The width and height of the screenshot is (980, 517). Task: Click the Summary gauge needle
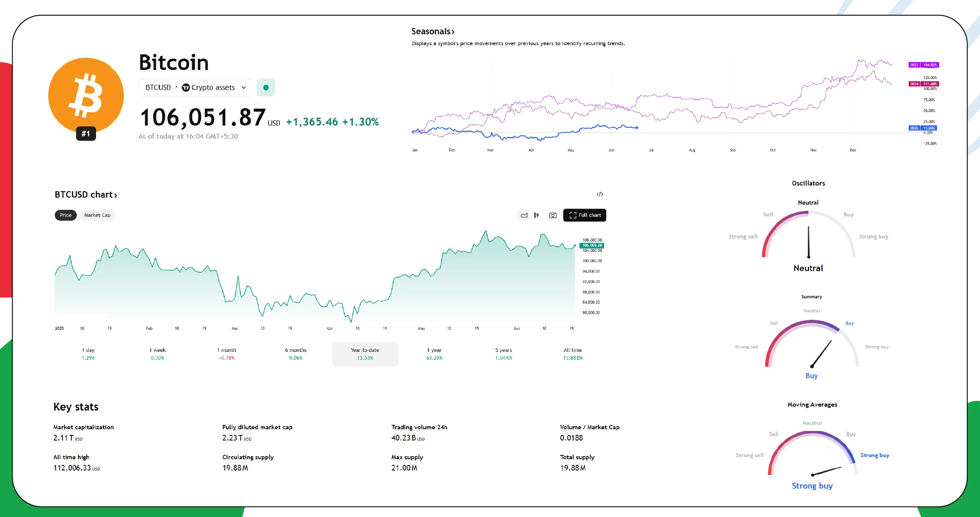pos(821,354)
